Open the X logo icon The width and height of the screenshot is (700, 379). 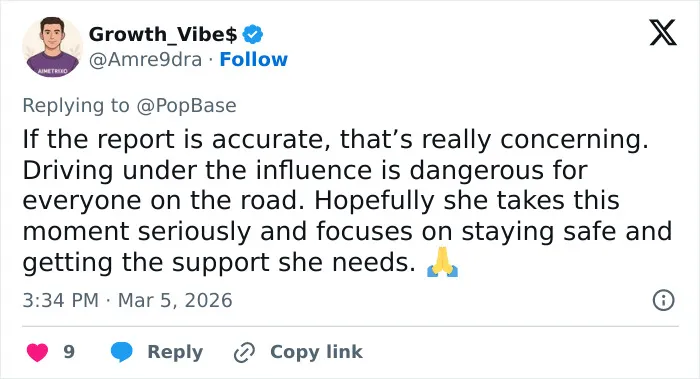pyautogui.click(x=663, y=32)
